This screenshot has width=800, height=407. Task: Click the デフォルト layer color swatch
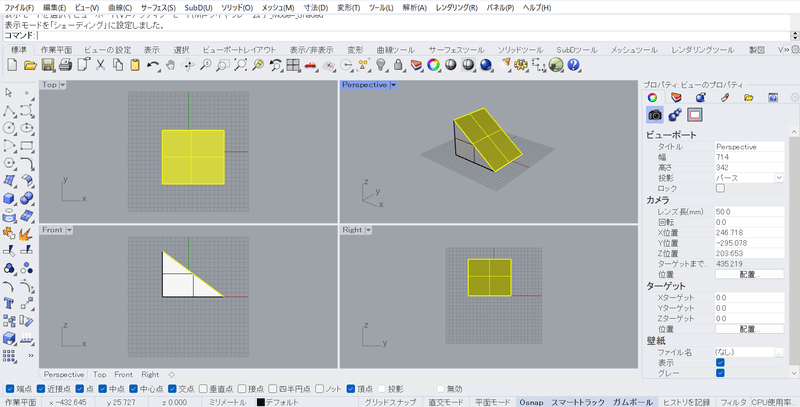[x=261, y=402]
